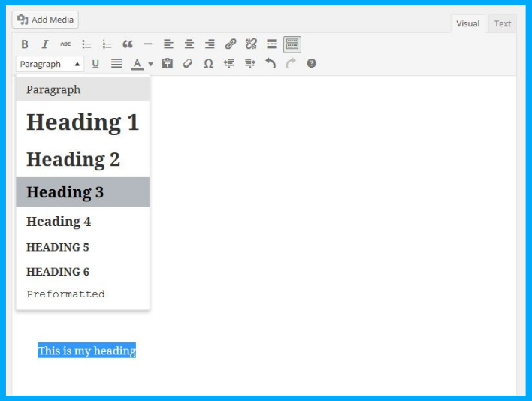Apply text color with A icon

point(137,64)
